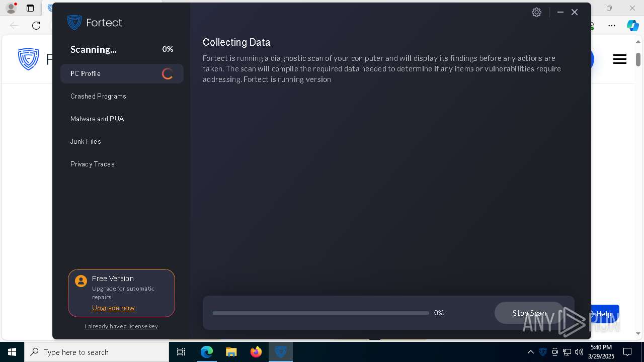Click the browser vertical scrollbar

tap(638, 59)
